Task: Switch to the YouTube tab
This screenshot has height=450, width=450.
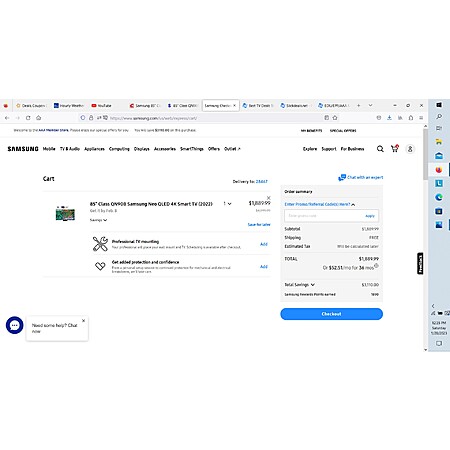Action: [102, 105]
